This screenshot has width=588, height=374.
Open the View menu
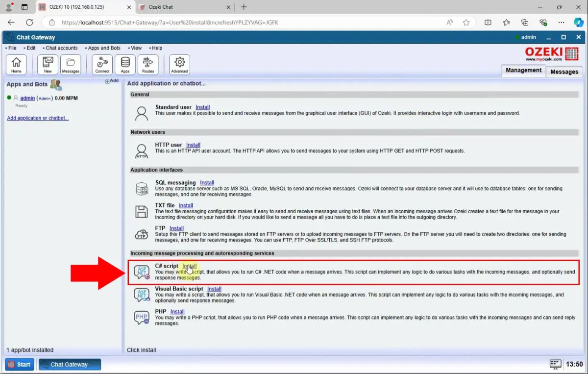[x=136, y=48]
